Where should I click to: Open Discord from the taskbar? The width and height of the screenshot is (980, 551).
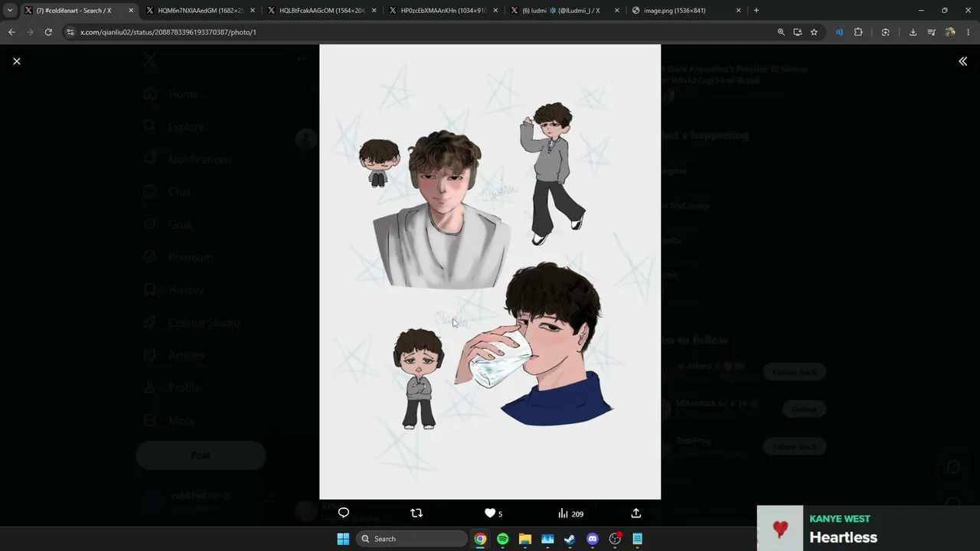click(592, 539)
